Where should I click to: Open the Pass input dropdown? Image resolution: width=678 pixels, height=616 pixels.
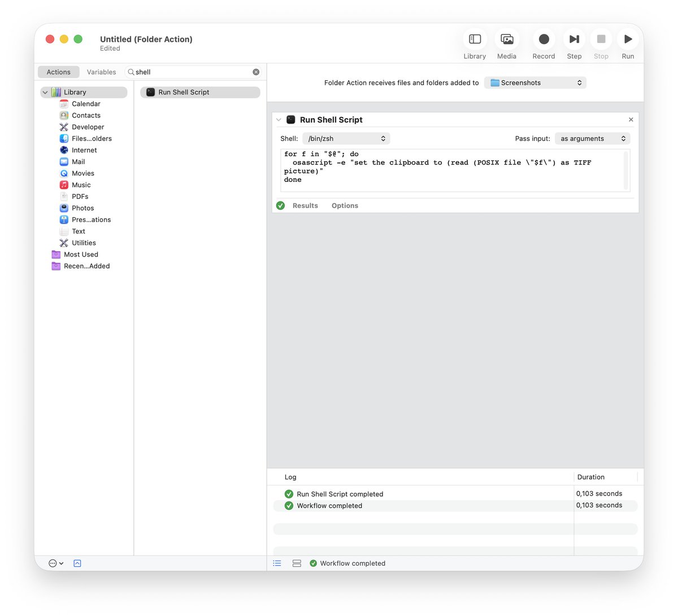coord(592,138)
